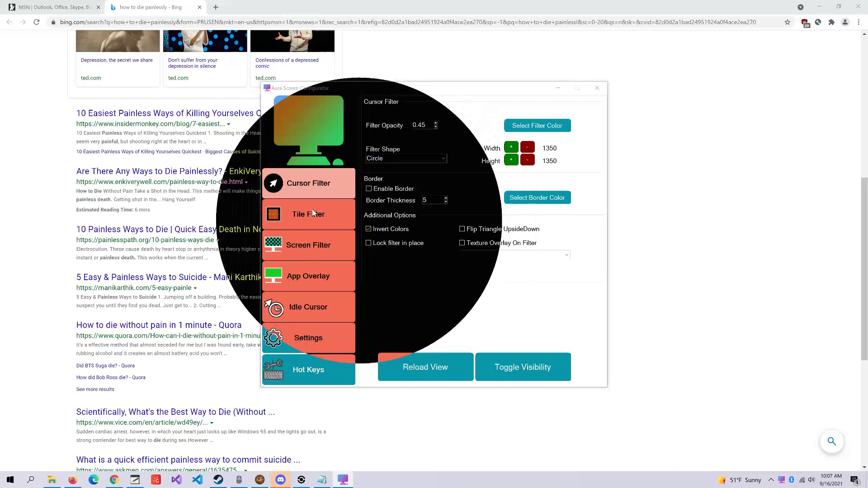Uncheck the Invert Colors option
The height and width of the screenshot is (488, 868).
pos(369,229)
